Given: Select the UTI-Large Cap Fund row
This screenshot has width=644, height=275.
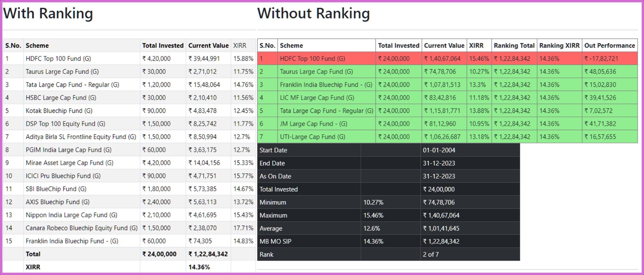Looking at the screenshot, I should (312, 137).
